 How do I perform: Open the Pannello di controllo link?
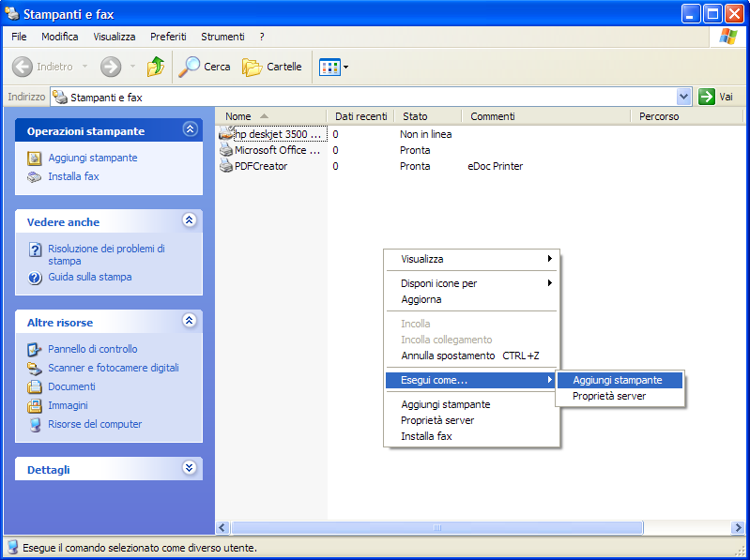coord(93,349)
